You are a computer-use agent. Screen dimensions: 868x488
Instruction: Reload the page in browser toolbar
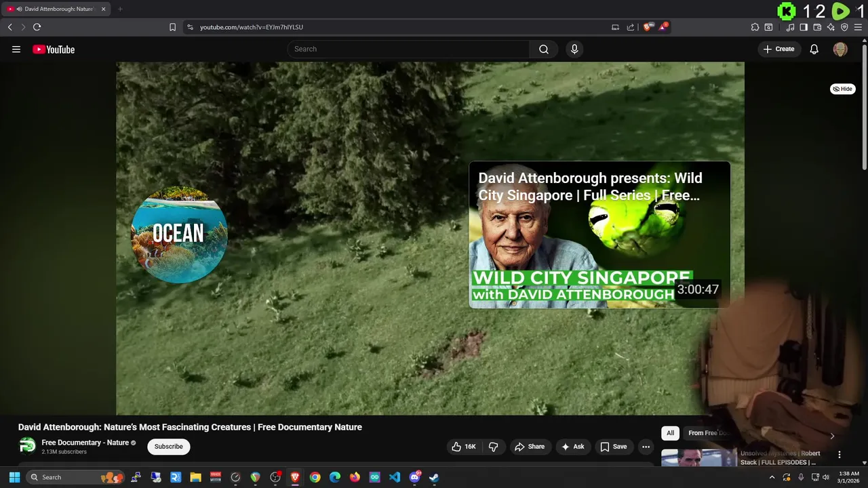point(37,27)
